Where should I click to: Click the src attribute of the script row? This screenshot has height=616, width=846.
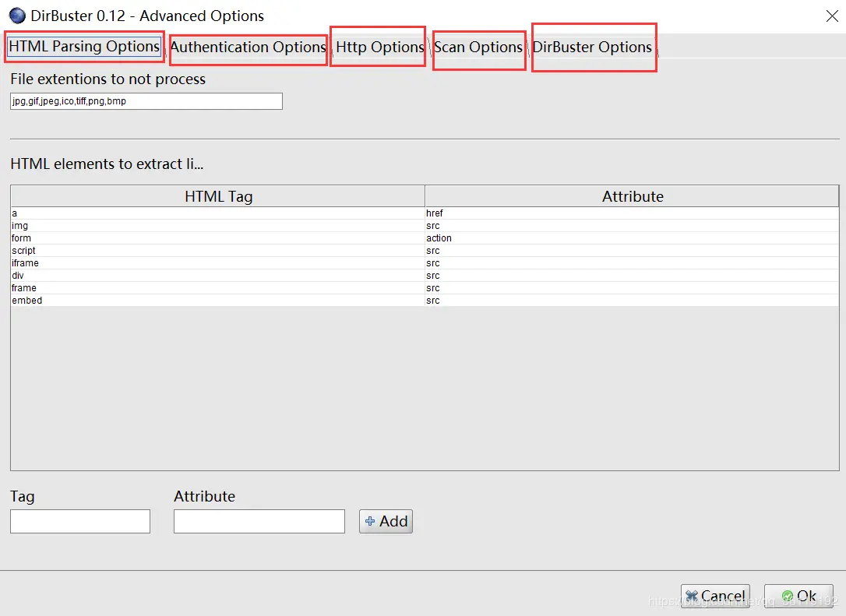point(632,250)
